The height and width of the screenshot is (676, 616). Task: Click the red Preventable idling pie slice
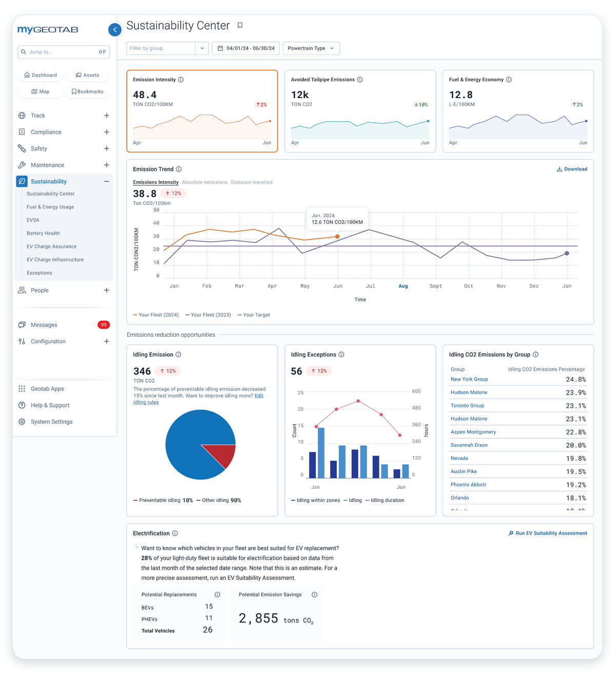pos(222,454)
